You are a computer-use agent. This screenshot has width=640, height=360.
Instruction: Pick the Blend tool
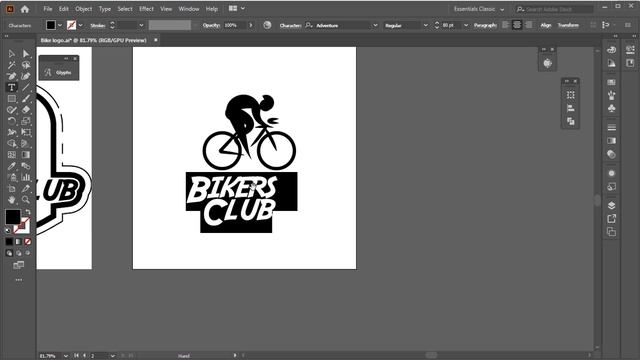pos(26,166)
